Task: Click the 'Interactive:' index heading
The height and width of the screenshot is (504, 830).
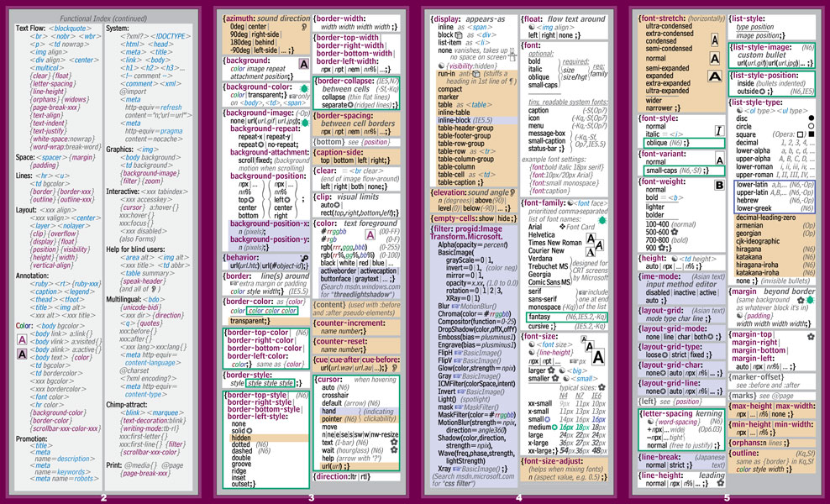Action: pyautogui.click(x=123, y=192)
